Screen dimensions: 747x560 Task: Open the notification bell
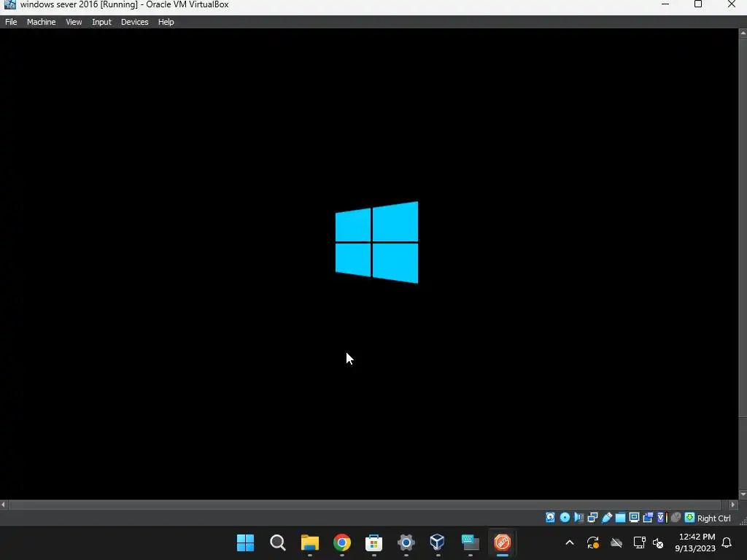(x=727, y=542)
